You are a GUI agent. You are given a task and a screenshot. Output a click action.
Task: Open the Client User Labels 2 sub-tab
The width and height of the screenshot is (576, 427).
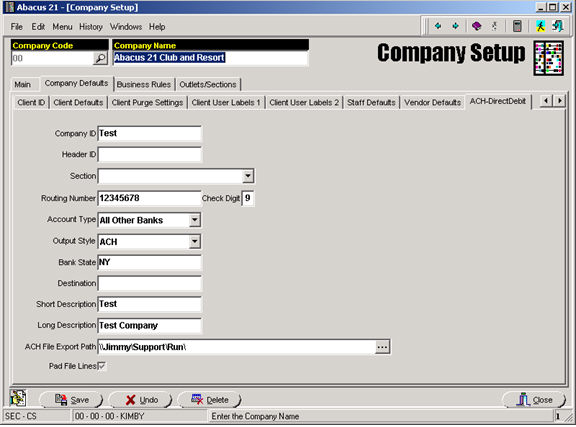[304, 103]
